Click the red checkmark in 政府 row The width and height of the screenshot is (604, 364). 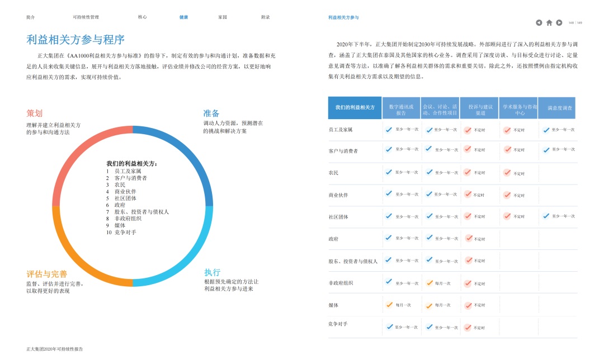coord(468,238)
